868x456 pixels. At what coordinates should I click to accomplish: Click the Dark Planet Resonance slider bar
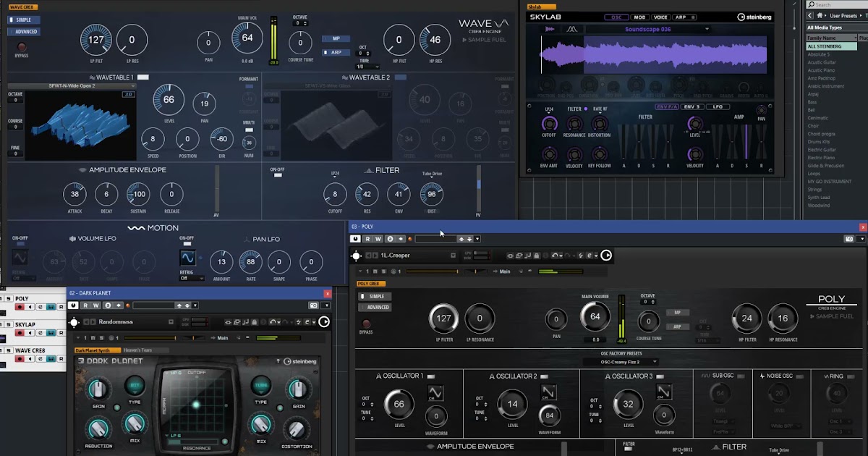click(194, 441)
